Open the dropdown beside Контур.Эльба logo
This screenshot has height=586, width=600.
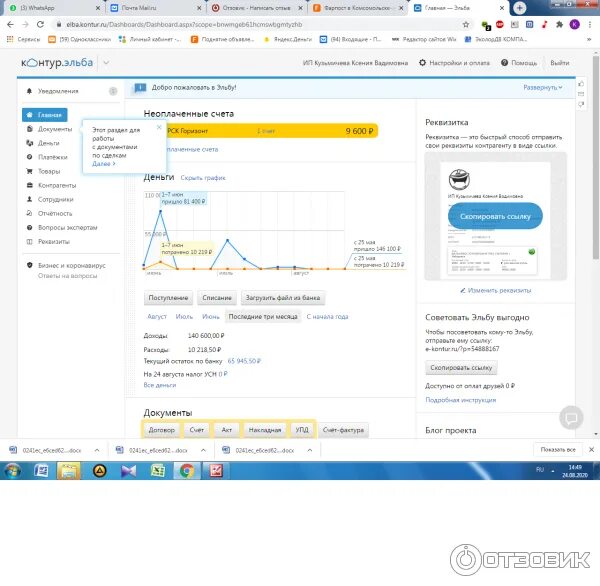[x=106, y=63]
